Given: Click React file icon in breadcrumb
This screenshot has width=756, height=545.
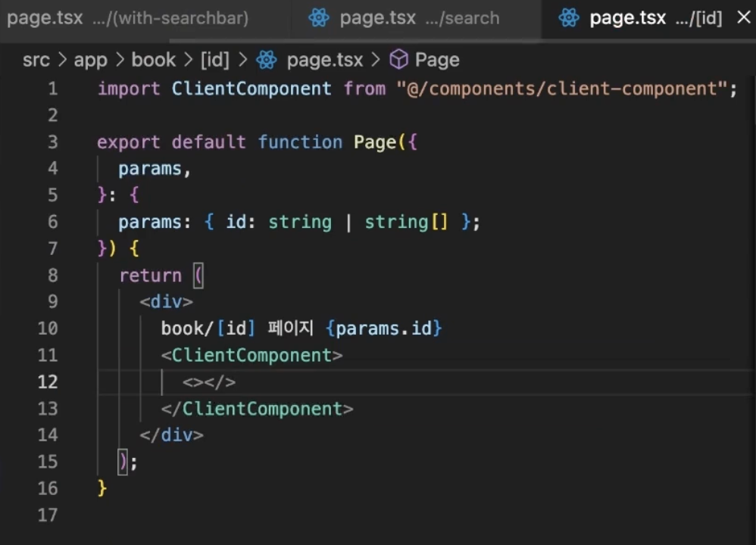Looking at the screenshot, I should 267,60.
